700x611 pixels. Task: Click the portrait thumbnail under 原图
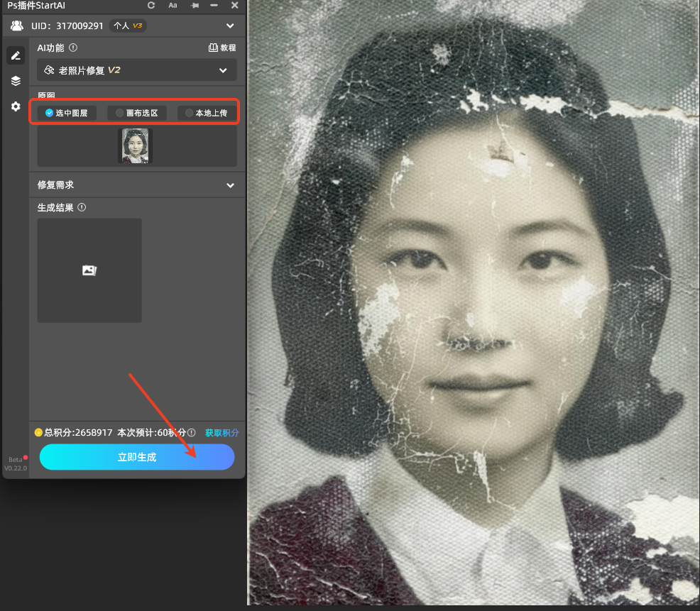click(x=135, y=145)
